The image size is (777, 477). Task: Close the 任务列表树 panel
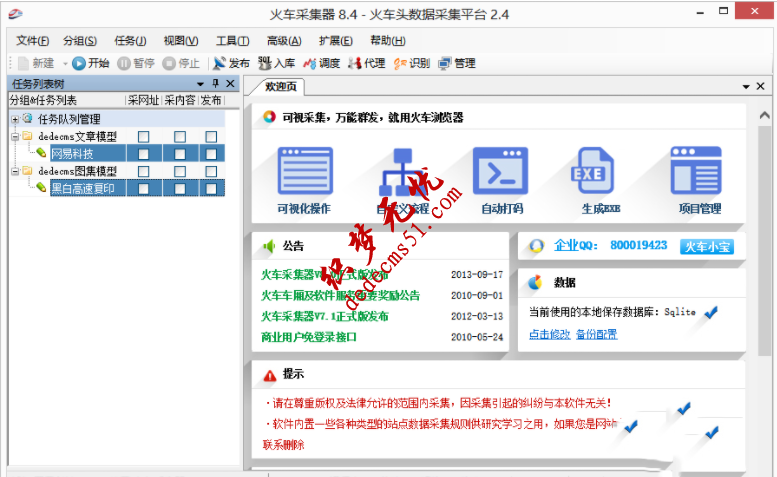(230, 83)
